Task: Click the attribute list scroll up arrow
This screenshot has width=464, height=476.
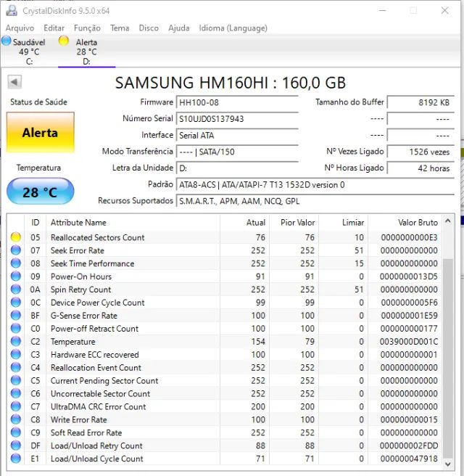Action: point(448,221)
